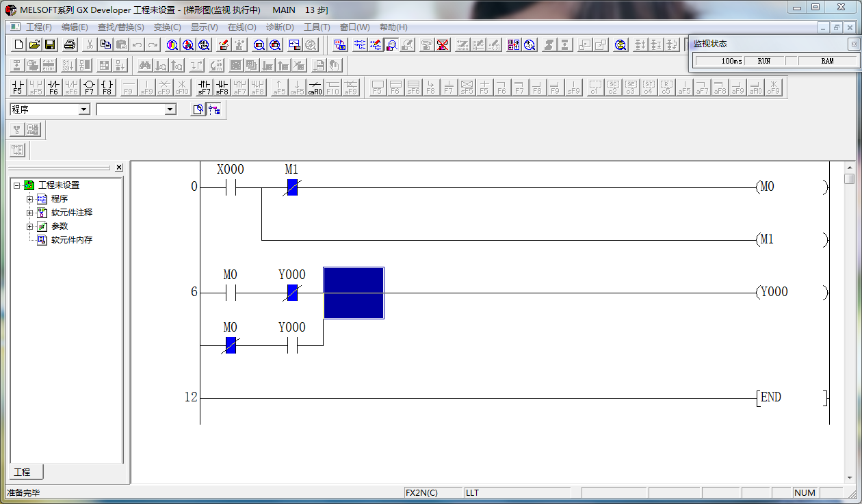Open the 诊断(D) menu
This screenshot has width=862, height=504.
[x=279, y=27]
